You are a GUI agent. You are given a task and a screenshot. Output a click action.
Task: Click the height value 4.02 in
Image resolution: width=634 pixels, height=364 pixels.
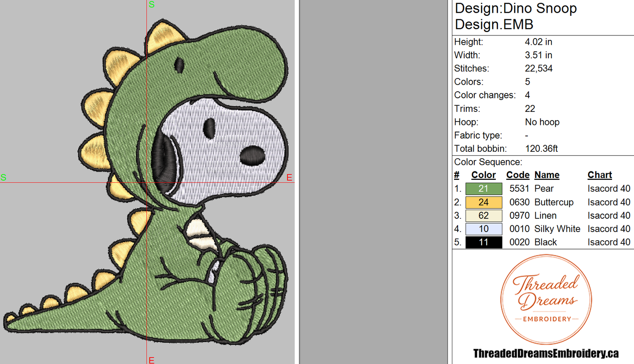click(538, 42)
